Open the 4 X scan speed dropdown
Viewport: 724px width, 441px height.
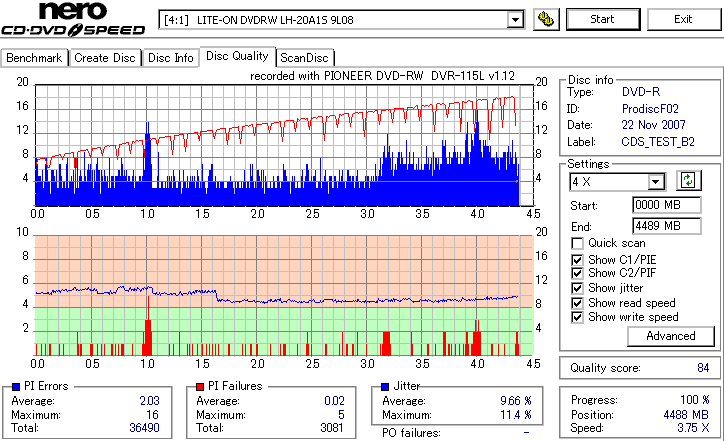(x=655, y=182)
